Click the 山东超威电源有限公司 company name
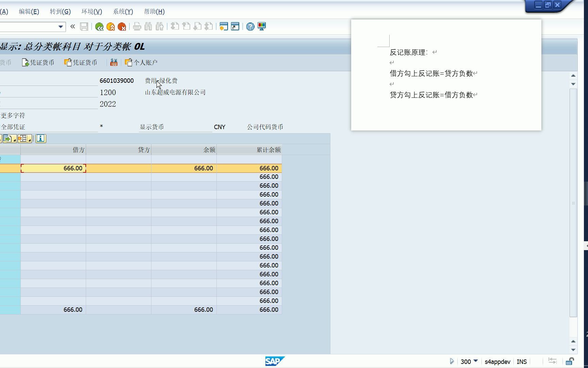 [175, 92]
